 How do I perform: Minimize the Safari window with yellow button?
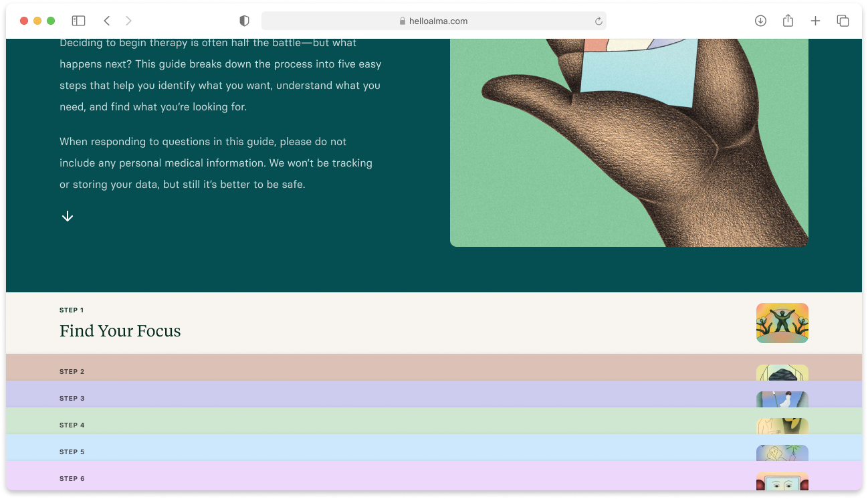(x=37, y=21)
